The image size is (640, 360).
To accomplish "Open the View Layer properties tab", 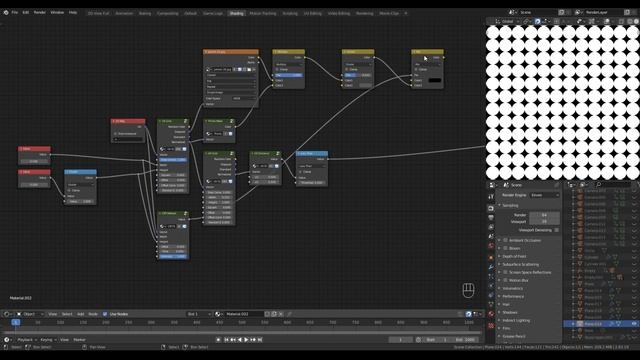I will pyautogui.click(x=491, y=227).
